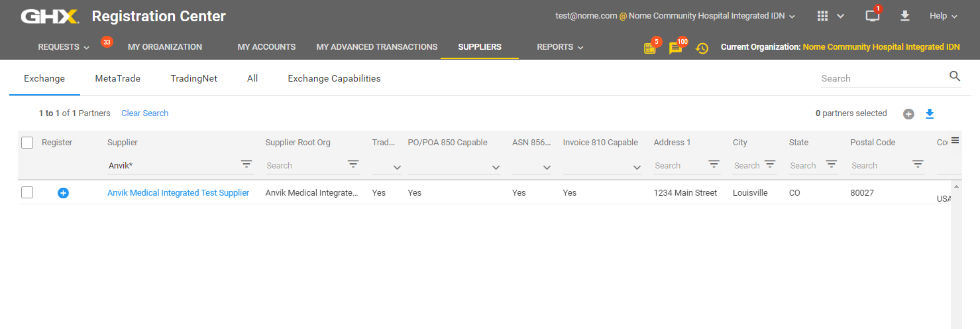Open the yellow news icon with badge 5
The width and height of the screenshot is (980, 329).
650,48
